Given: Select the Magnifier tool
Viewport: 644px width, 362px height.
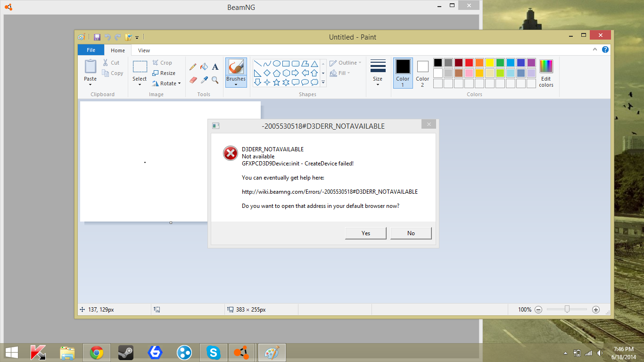Looking at the screenshot, I should point(215,80).
